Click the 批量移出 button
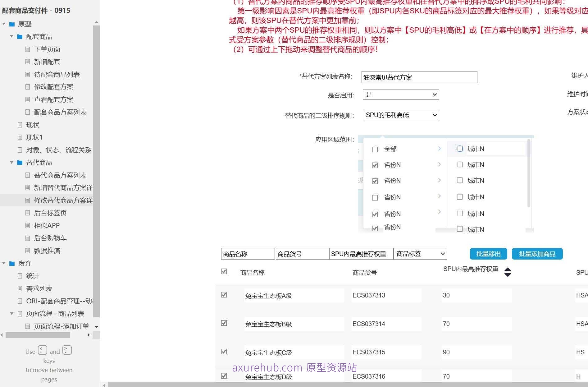The width and height of the screenshot is (588, 387). tap(488, 254)
